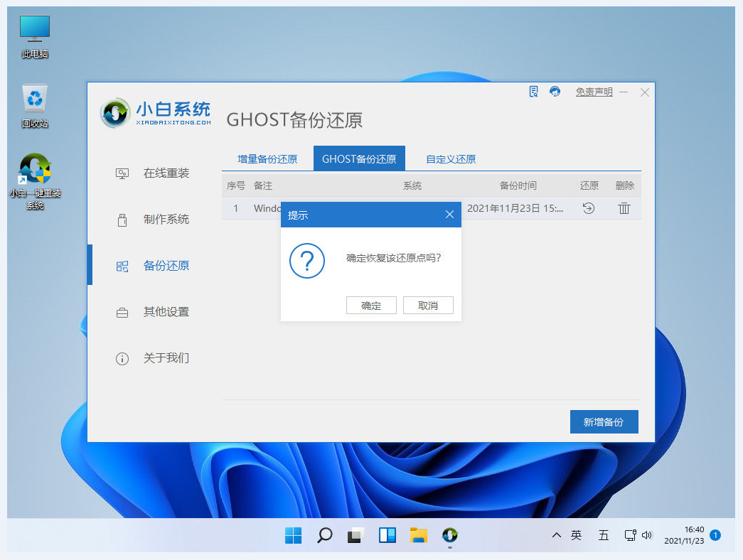Switch to the 增量备份还原 tab
Viewport: 743px width, 560px height.
coord(267,159)
